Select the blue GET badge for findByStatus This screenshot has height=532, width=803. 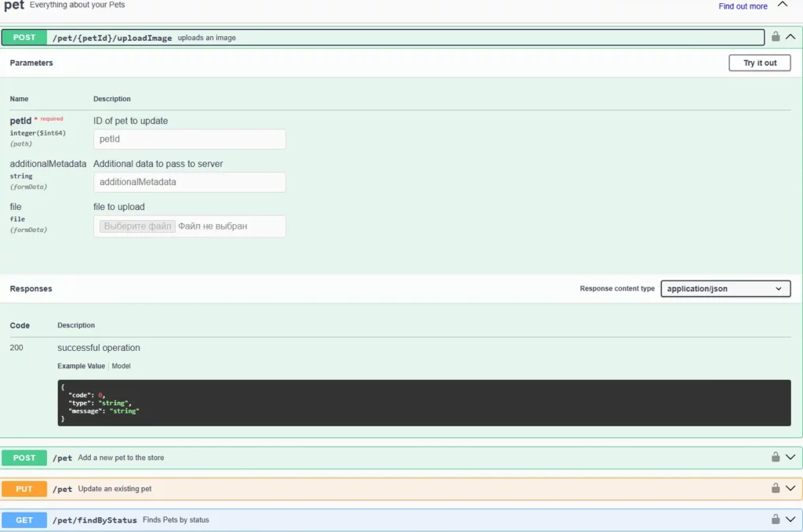tap(24, 519)
